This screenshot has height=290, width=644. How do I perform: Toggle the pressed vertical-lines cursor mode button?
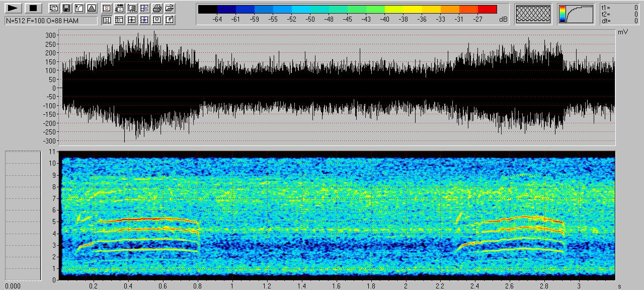(x=107, y=20)
